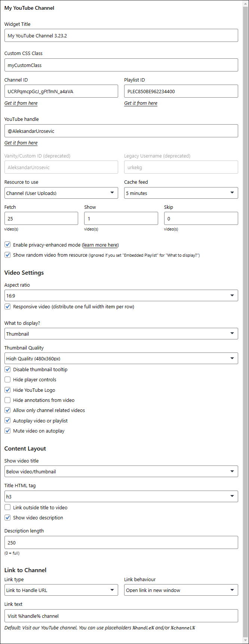Click Get it from here under Channel ID
249x644 pixels.
[21, 103]
